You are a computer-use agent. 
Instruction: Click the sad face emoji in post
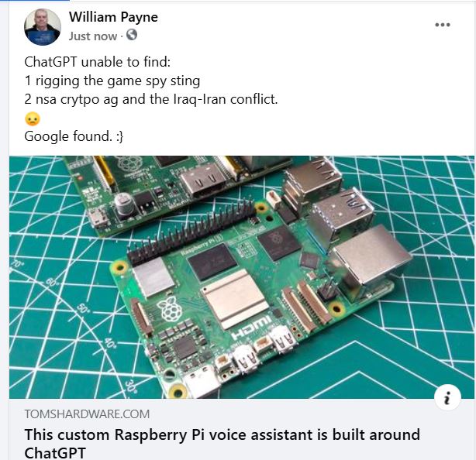point(33,118)
